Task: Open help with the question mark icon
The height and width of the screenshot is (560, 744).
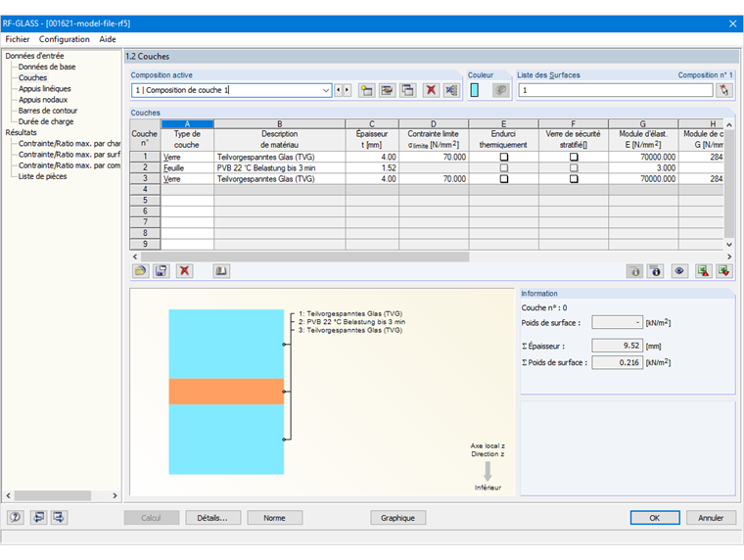Action: pyautogui.click(x=16, y=517)
